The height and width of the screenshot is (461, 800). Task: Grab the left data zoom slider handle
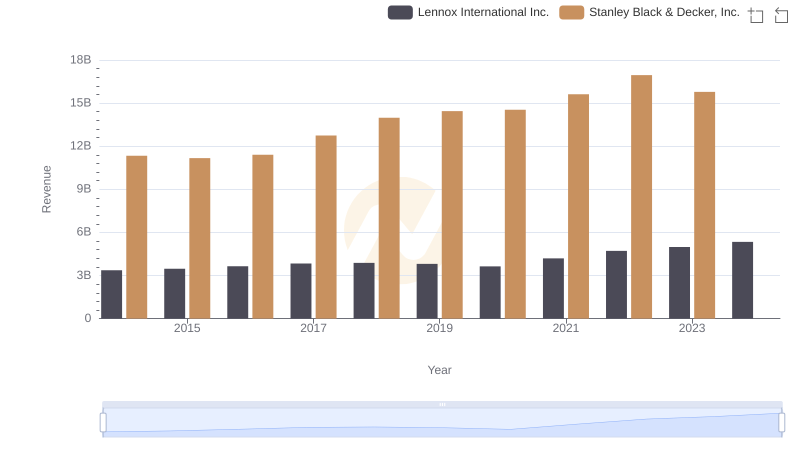coord(103,423)
